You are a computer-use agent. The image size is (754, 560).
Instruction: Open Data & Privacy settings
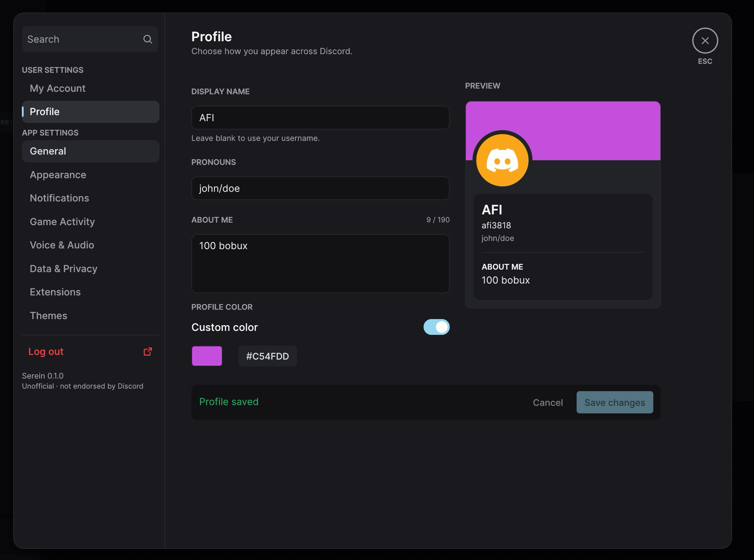[x=90, y=269]
